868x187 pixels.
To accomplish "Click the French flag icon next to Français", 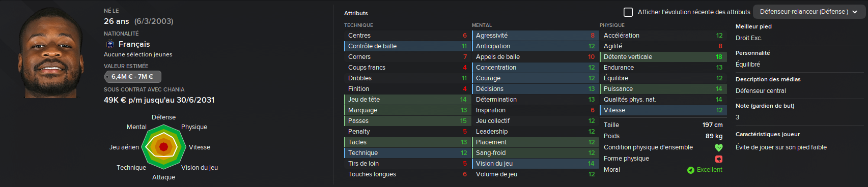I will click(110, 44).
